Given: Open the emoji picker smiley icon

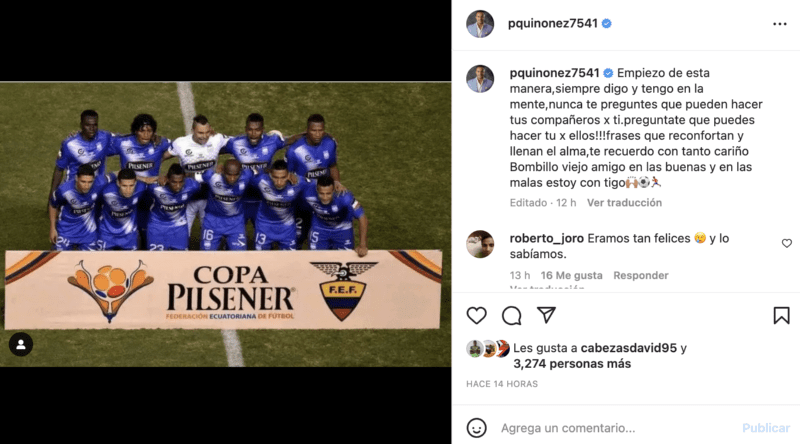Looking at the screenshot, I should pos(477,428).
